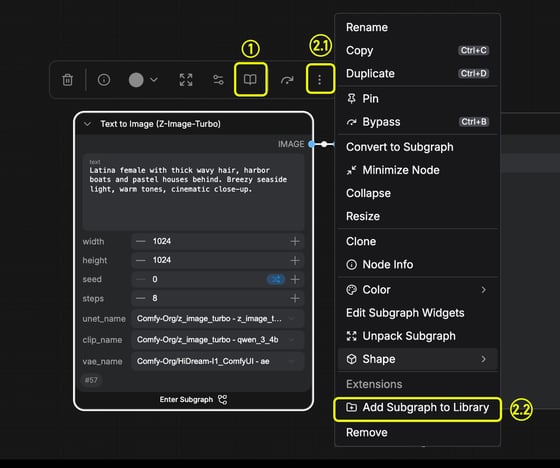Click the #57 node ID badge

pyautogui.click(x=91, y=380)
